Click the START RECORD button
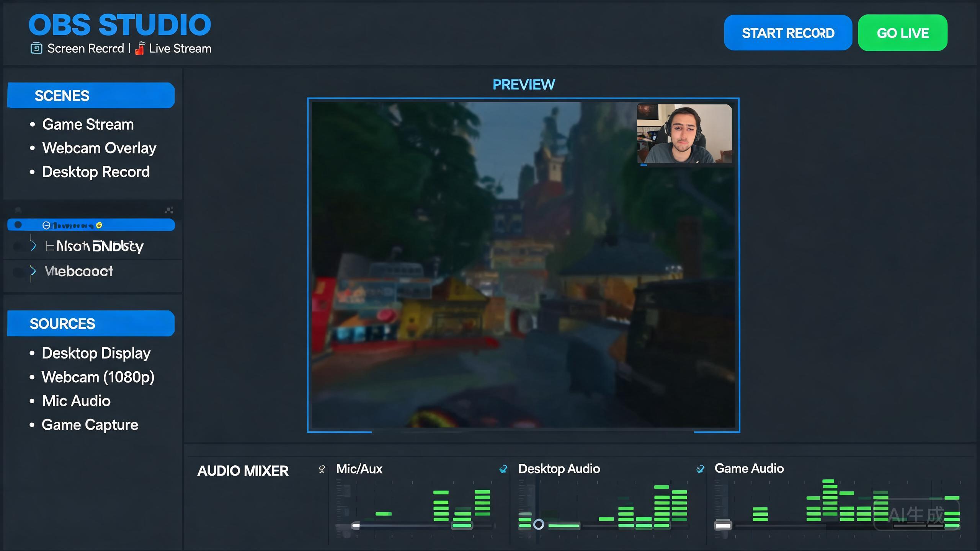Viewport: 980px width, 551px height. coord(788,33)
